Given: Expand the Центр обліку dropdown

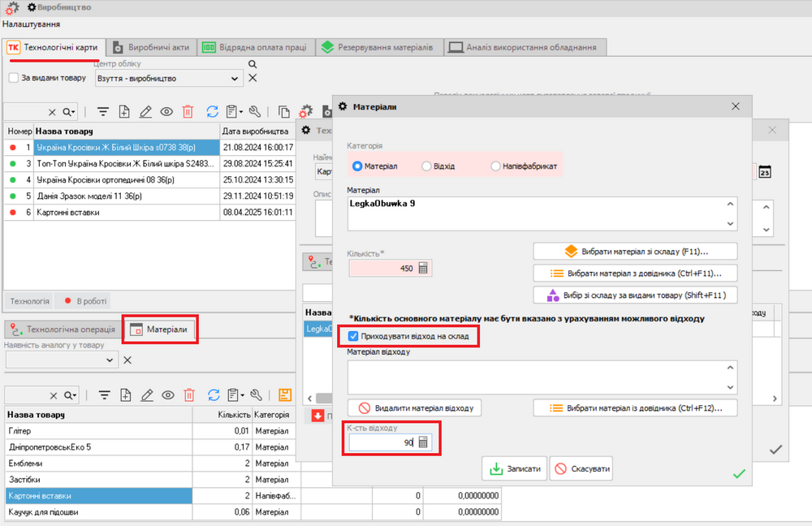Looking at the screenshot, I should (x=235, y=79).
